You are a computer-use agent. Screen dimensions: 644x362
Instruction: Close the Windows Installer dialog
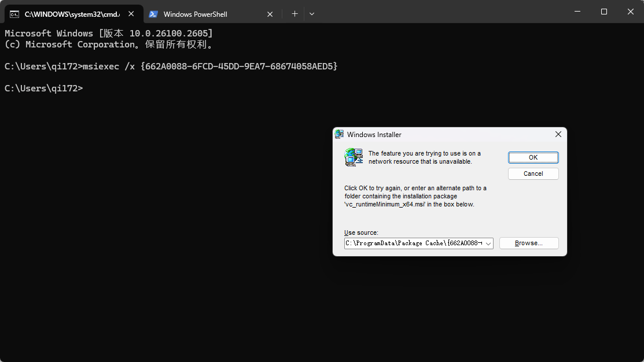(x=558, y=134)
